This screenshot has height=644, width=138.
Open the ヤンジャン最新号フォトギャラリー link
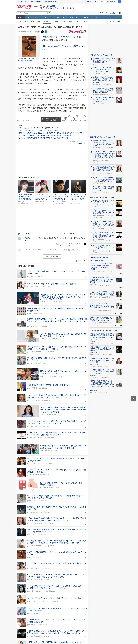(x=63, y=48)
